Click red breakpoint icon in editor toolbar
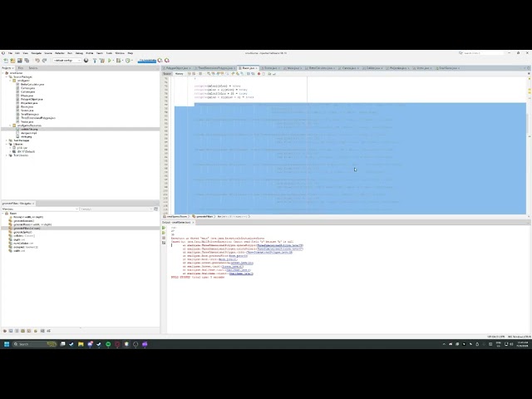Viewport: 532px width, 399px height. (x=259, y=74)
